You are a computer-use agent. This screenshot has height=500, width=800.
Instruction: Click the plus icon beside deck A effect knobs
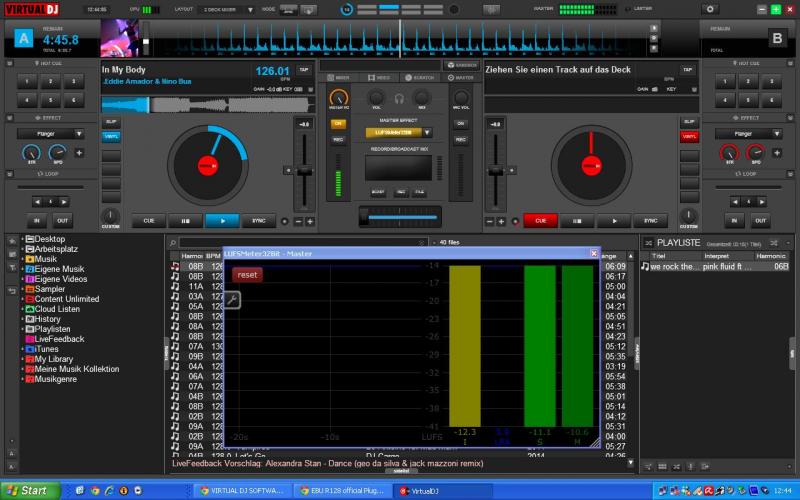coord(79,153)
